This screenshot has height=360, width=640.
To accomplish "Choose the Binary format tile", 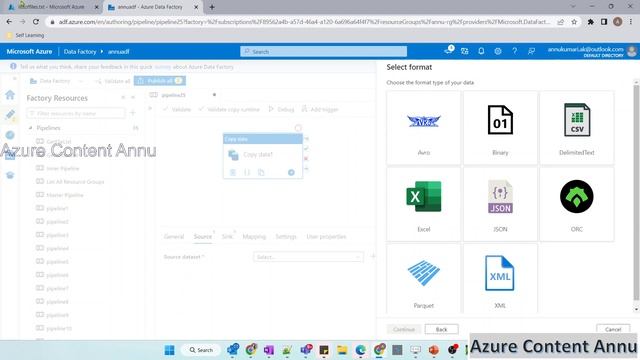I will [x=500, y=128].
